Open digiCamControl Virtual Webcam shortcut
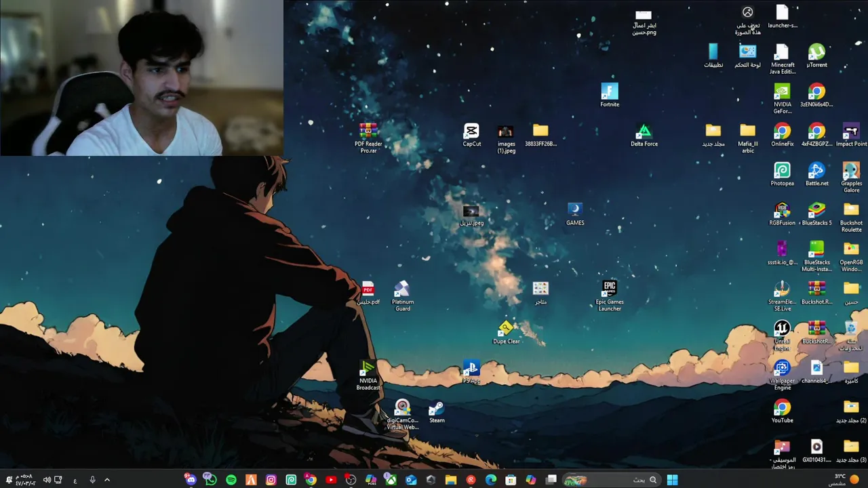This screenshot has width=868, height=488. (x=403, y=413)
